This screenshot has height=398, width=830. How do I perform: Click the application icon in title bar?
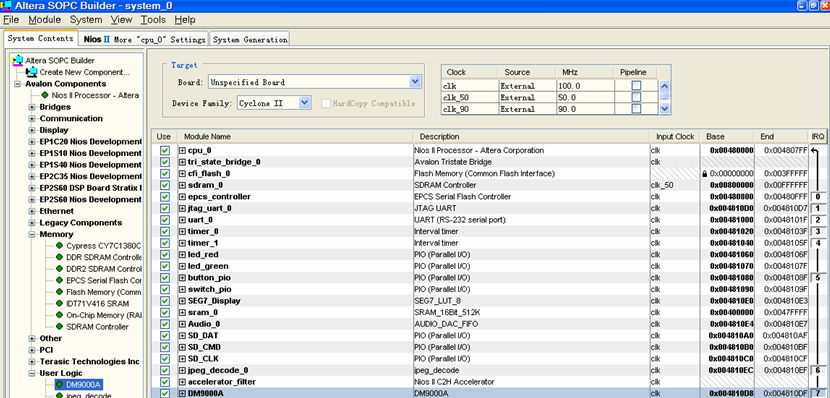[x=6, y=6]
